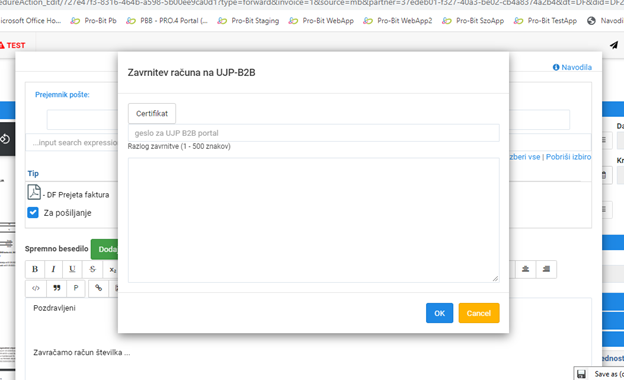Click the Prejemnik pošte label
Viewport: 624px width, 380px height.
[x=62, y=95]
